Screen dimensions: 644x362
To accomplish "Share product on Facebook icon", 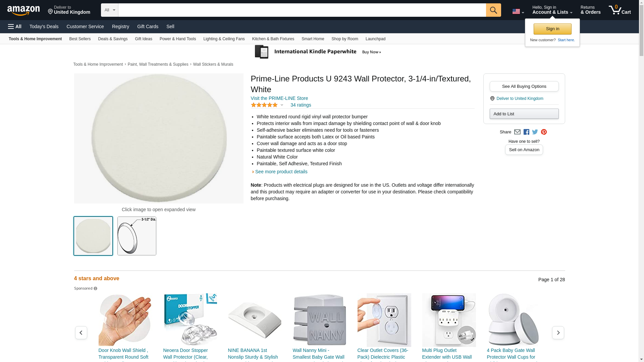I will pos(526,132).
